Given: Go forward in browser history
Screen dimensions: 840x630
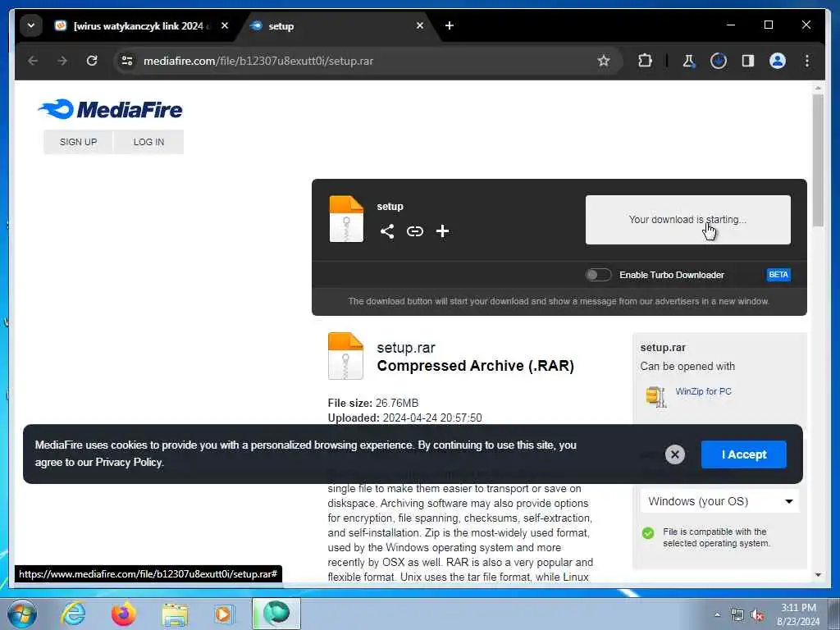Looking at the screenshot, I should [x=62, y=61].
